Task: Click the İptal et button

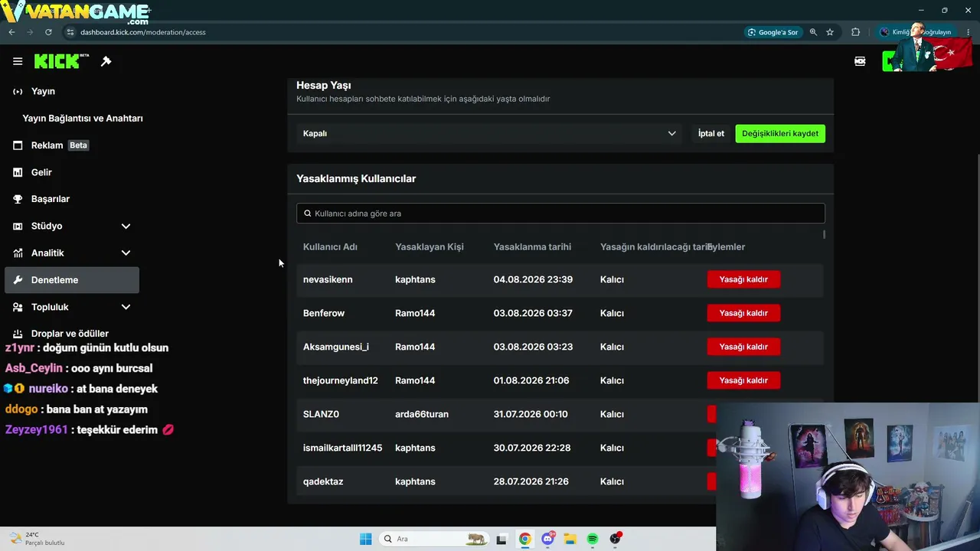Action: tap(711, 133)
